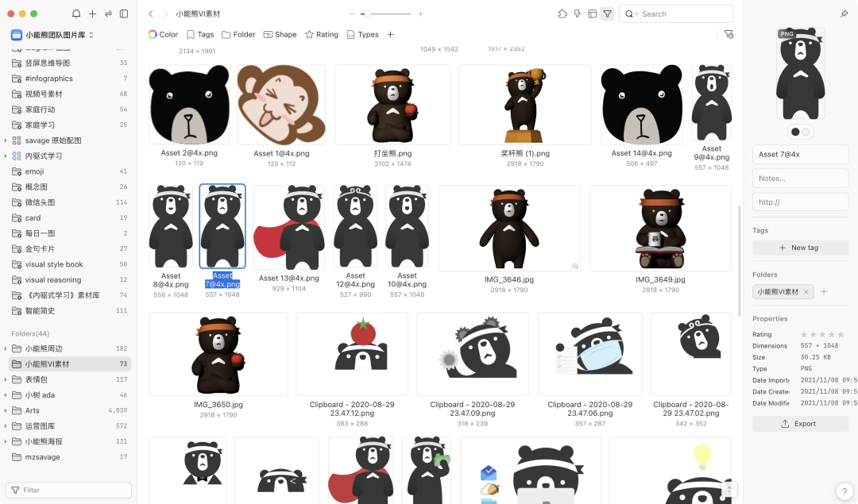
Task: Expand the savage 原始配图 smart folder
Action: (6, 140)
